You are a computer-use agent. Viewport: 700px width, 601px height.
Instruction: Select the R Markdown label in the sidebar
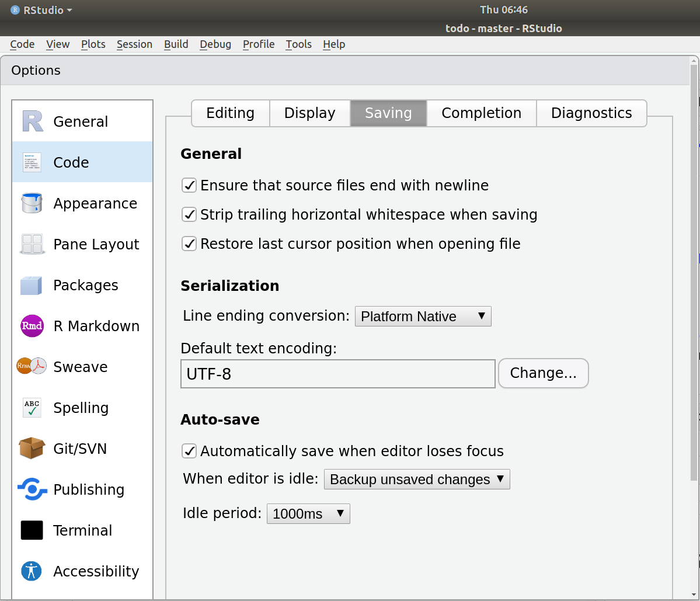click(96, 326)
